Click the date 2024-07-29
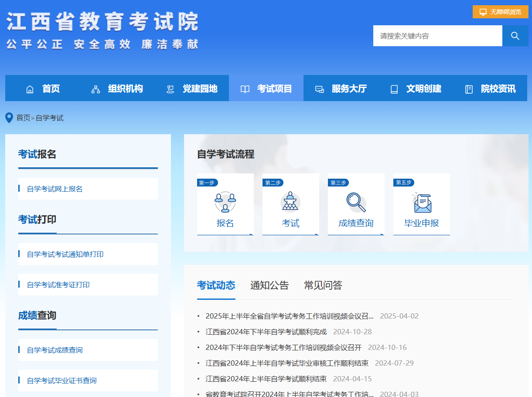532x397 pixels. 394,363
